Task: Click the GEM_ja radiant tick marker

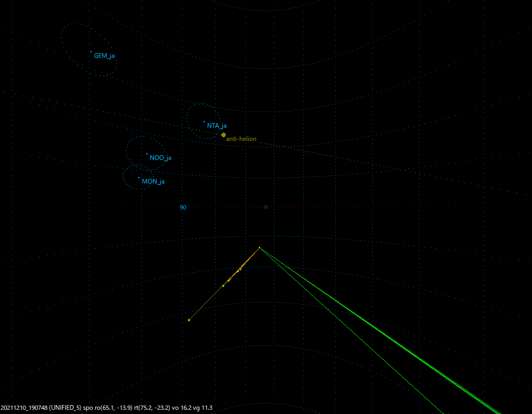Action: click(90, 52)
